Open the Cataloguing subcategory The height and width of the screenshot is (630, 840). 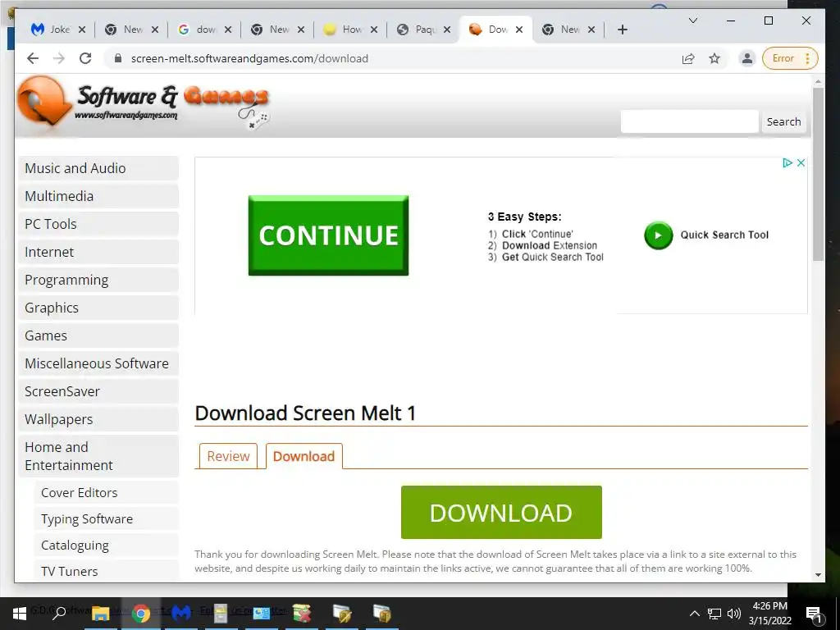107,545
